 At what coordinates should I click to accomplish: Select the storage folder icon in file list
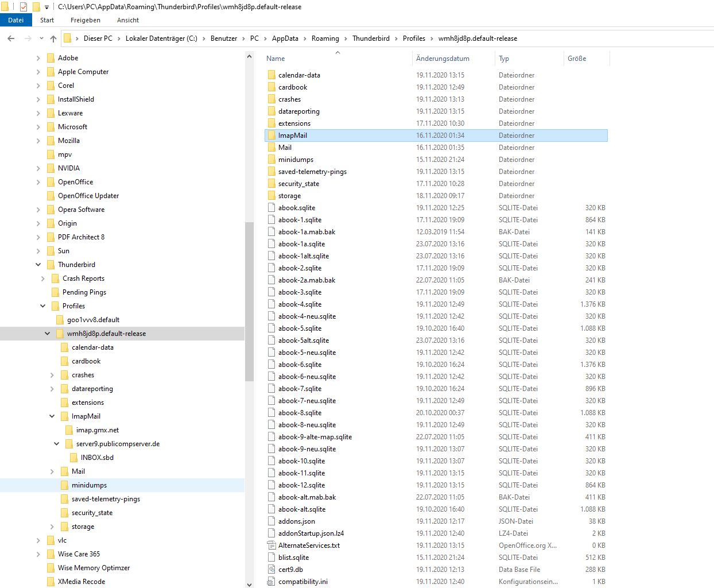coord(271,196)
